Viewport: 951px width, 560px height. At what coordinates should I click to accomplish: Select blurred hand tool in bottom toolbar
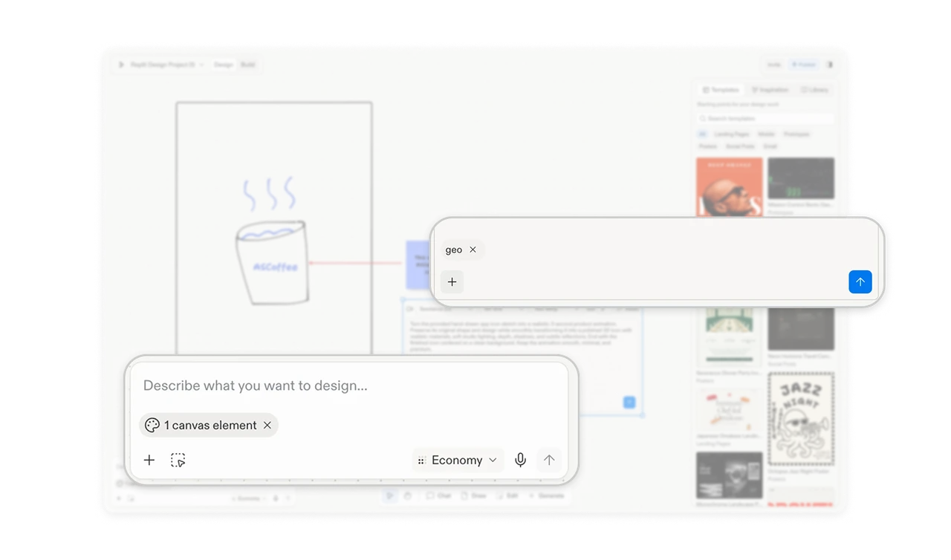(408, 495)
